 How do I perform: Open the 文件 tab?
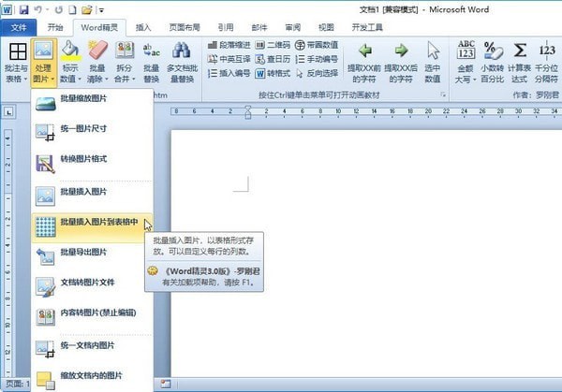pos(19,27)
